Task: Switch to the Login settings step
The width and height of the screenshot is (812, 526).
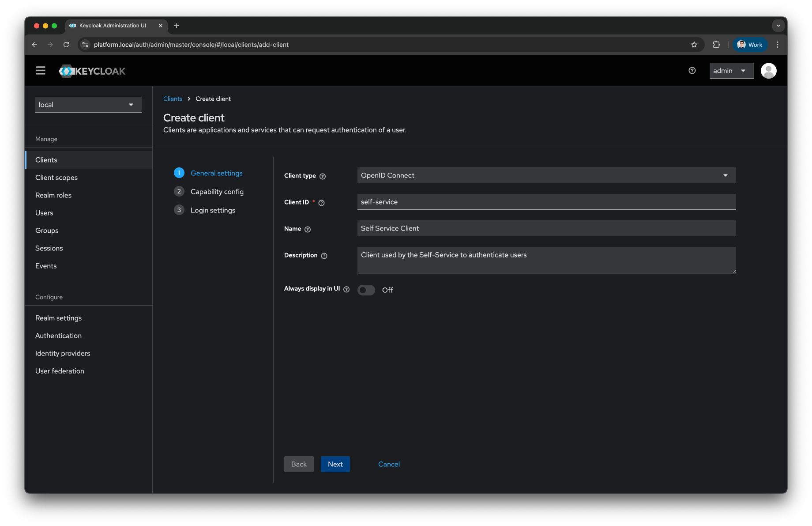Action: point(212,210)
